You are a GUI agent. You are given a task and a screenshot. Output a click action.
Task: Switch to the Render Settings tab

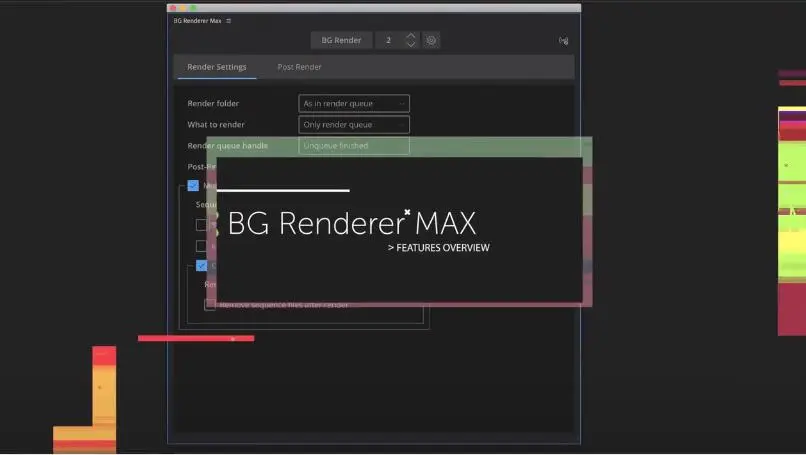pos(217,67)
